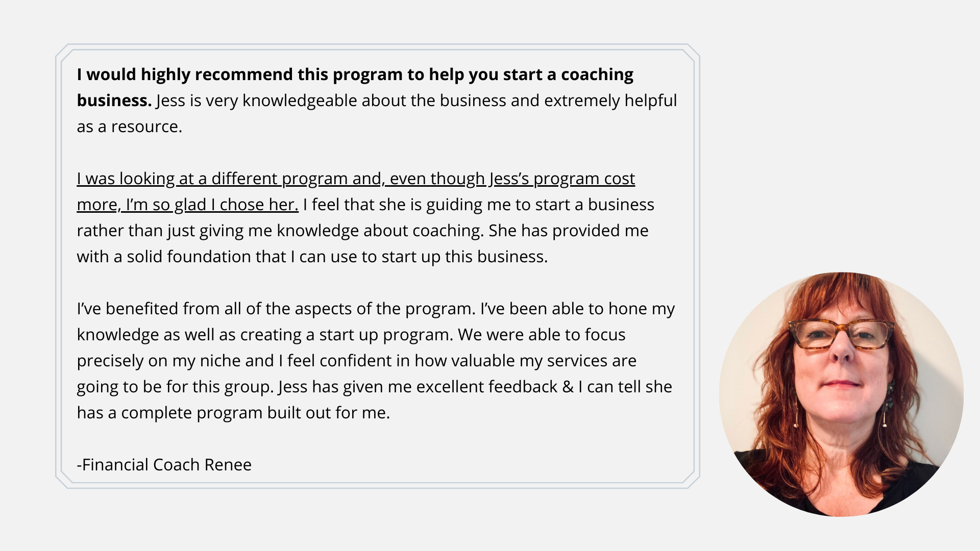Click the paragraph starting 'I've benefited from all'
980x551 pixels.
point(376,360)
